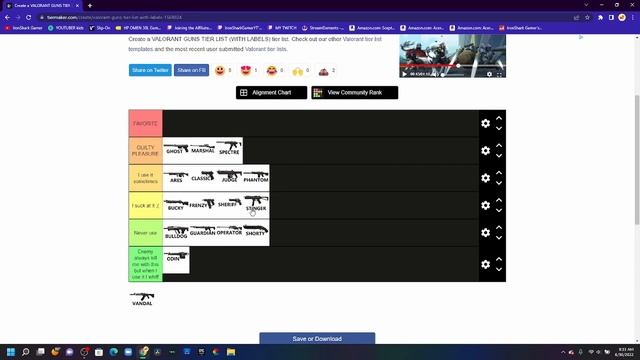640x360 pixels.
Task: Select the Classic gun tile
Action: tap(203, 178)
